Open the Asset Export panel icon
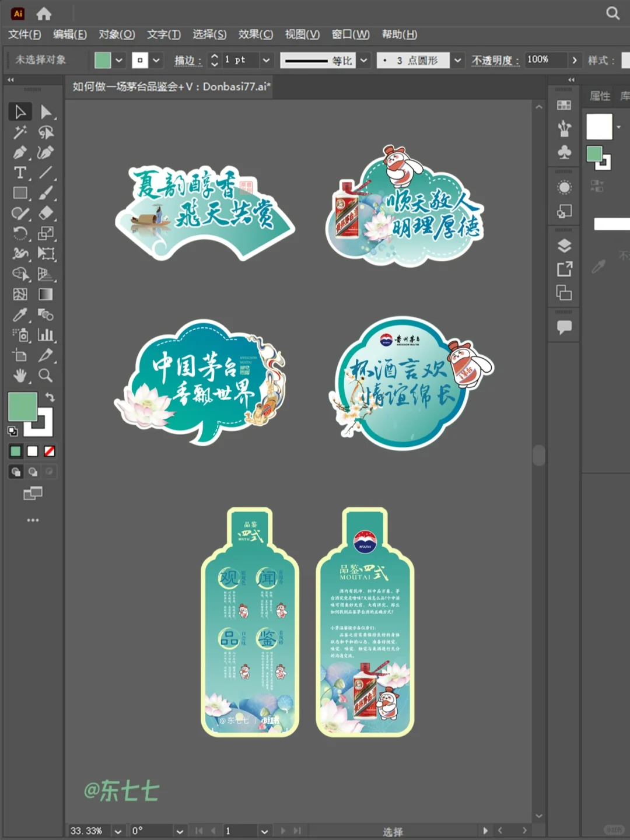 coord(564,269)
